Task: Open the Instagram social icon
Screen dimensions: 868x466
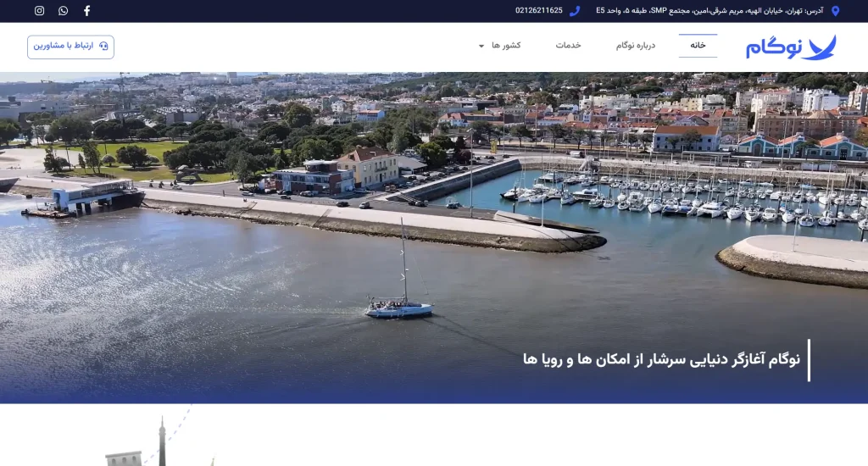Action: 39,10
